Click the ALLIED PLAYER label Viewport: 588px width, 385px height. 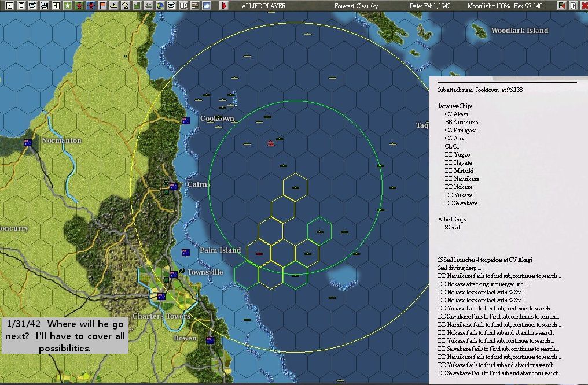[264, 6]
